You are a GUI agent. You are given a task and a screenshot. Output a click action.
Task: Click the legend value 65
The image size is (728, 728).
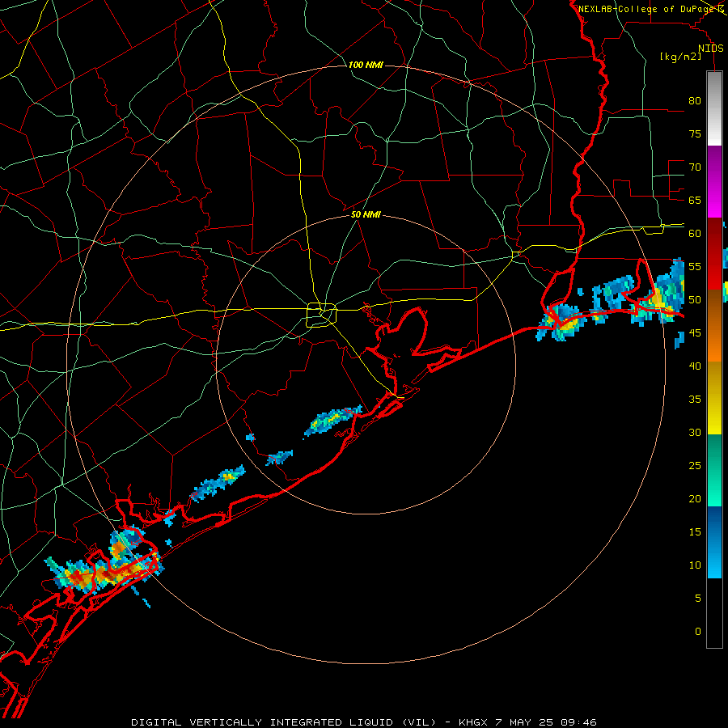point(695,200)
